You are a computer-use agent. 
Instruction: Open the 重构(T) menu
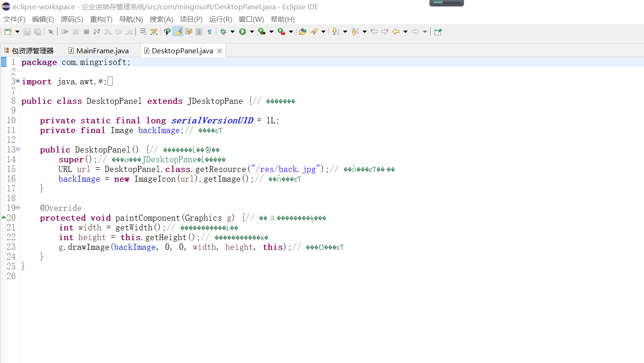click(x=101, y=19)
